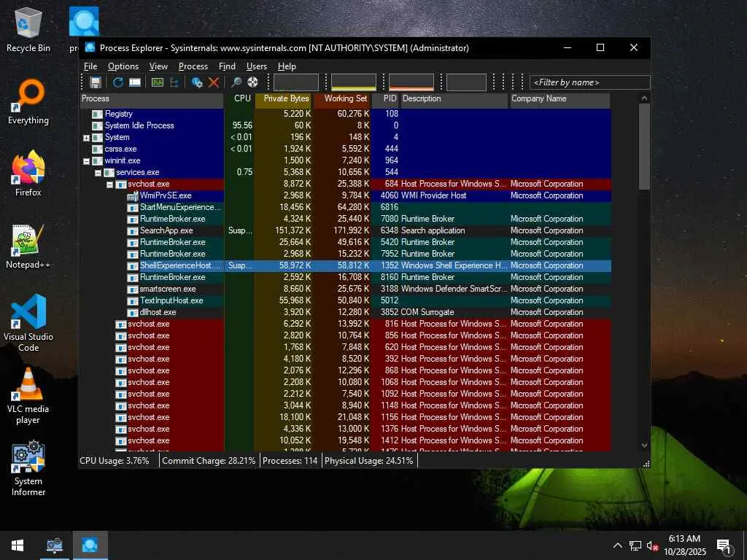Viewport: 747px width, 560px height.
Task: Select the TextInputHost.exe process row
Action: tap(345, 300)
